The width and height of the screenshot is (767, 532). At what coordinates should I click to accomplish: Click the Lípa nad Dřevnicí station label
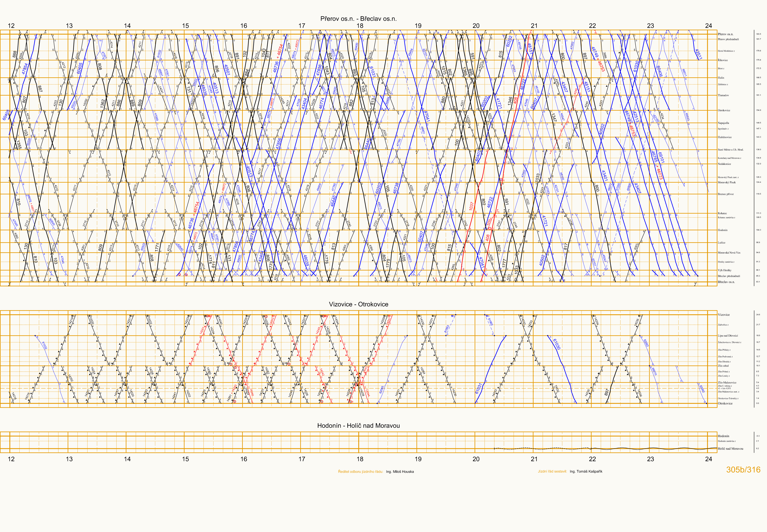pyautogui.click(x=728, y=336)
